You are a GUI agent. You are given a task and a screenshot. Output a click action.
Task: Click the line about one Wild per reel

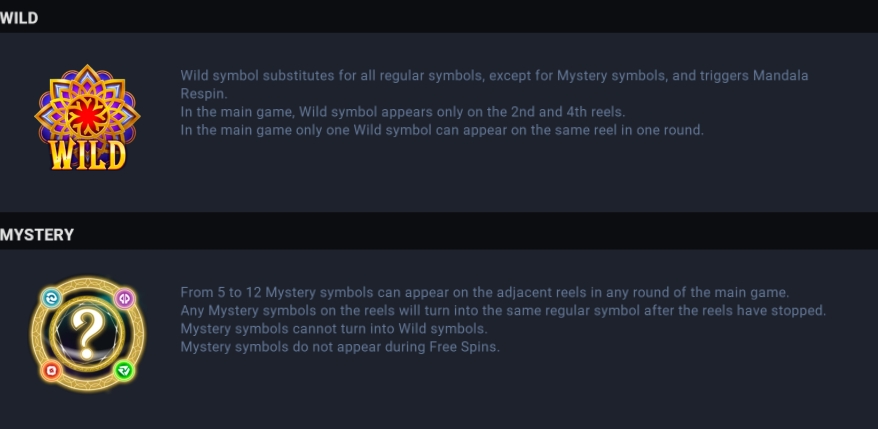pos(442,130)
